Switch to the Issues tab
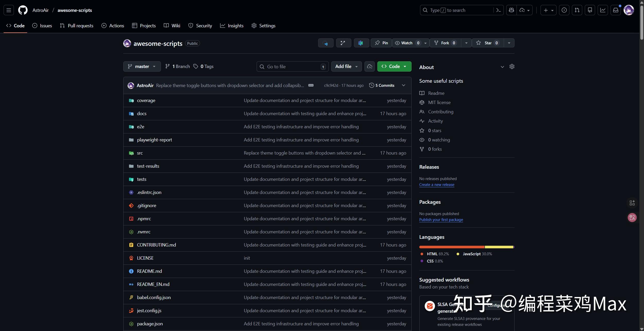Viewport: 644px width, 331px height. (x=42, y=26)
